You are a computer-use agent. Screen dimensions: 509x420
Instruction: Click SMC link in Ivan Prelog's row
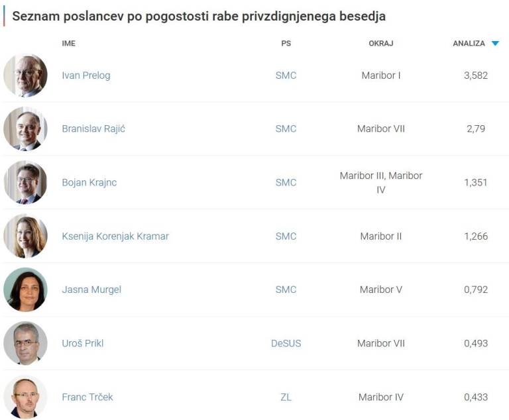pos(286,76)
